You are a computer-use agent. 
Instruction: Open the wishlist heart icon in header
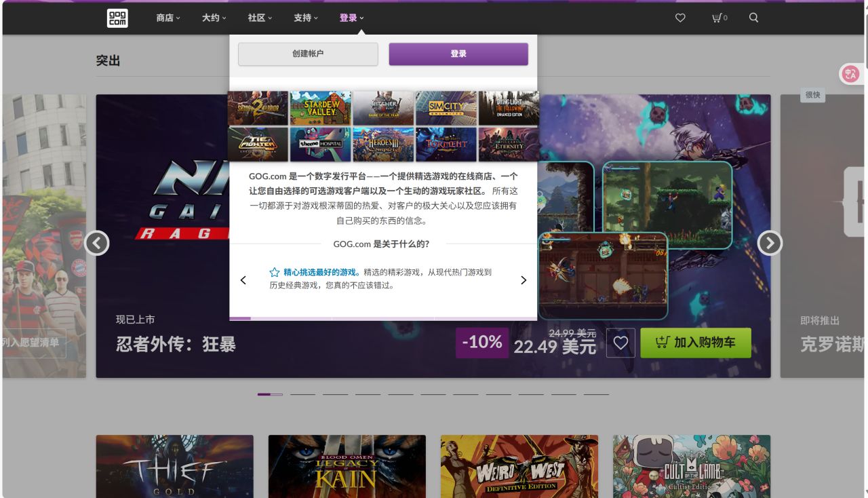click(680, 18)
